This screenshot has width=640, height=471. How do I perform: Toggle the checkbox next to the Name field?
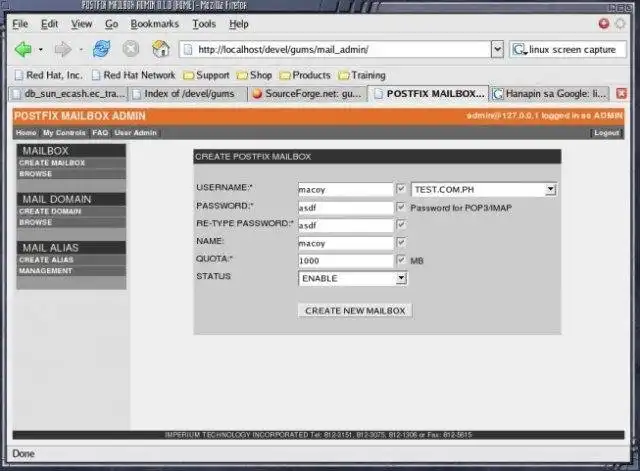401,242
